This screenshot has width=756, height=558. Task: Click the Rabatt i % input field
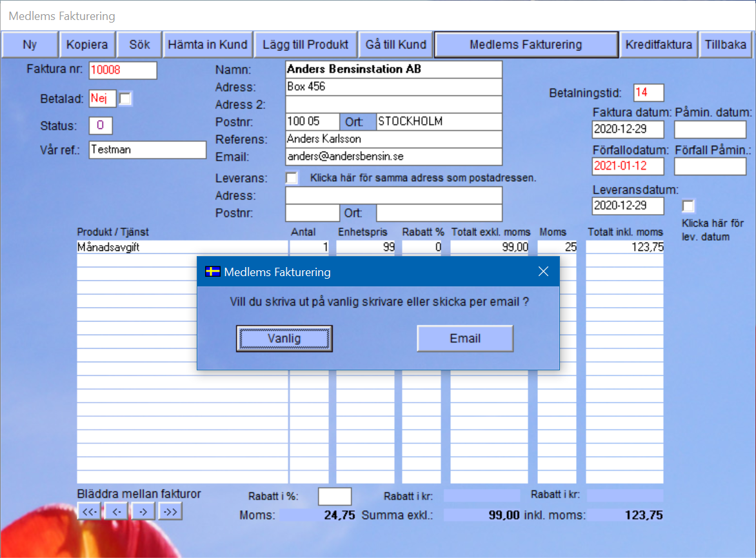[x=335, y=496]
